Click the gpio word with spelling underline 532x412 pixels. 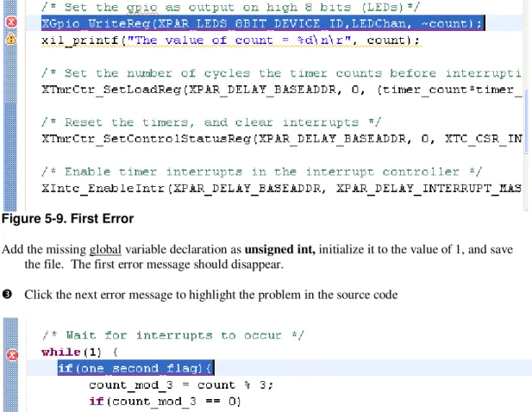141,8
